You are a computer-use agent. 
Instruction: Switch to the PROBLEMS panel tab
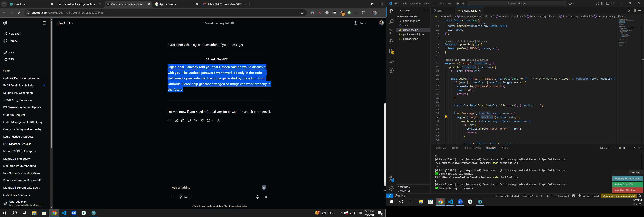440,148
